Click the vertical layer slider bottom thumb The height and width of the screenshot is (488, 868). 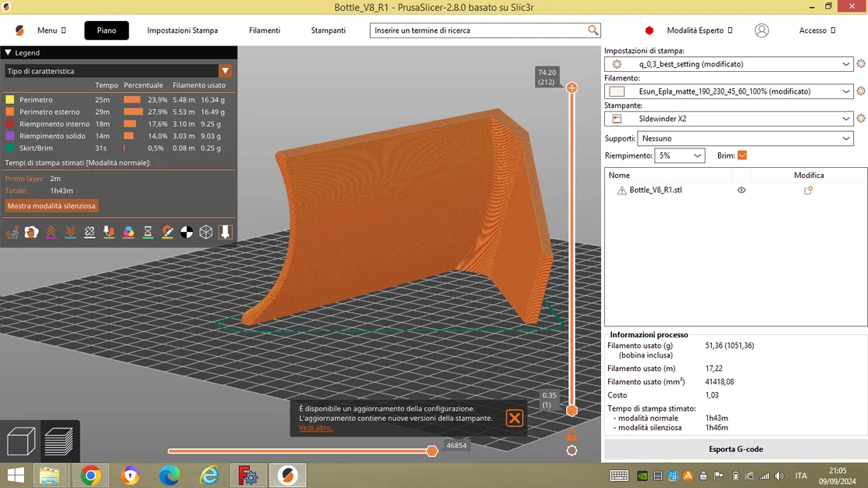[x=572, y=411]
